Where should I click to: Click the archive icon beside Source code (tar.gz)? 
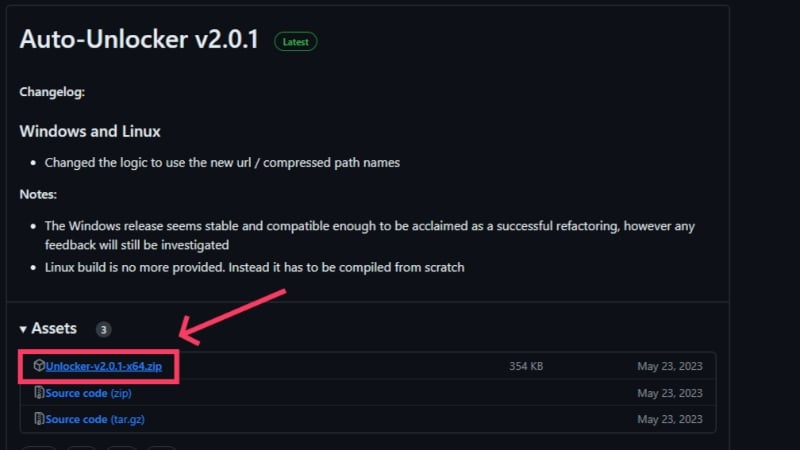coord(39,419)
